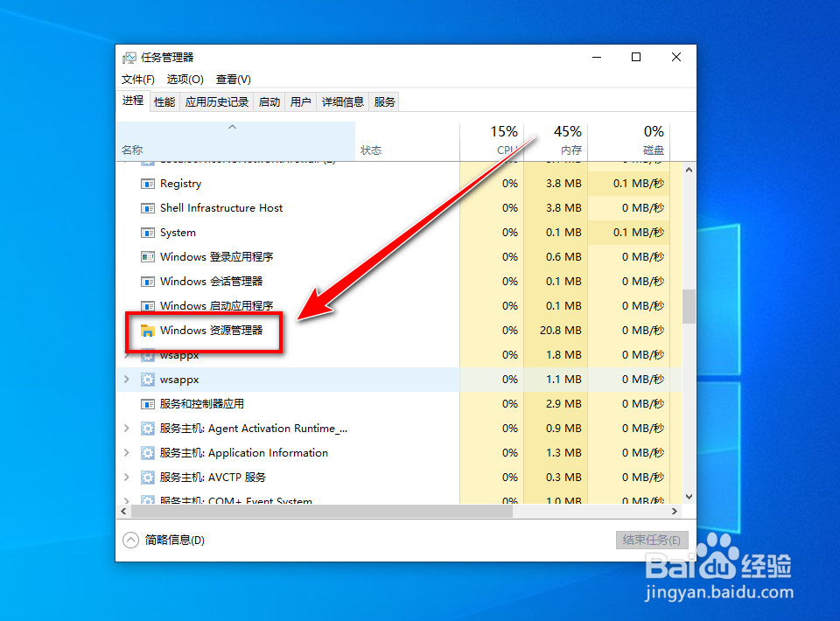The width and height of the screenshot is (840, 621).
Task: Expand 服务主机: AVCTP 服务 entry
Action: 128,477
